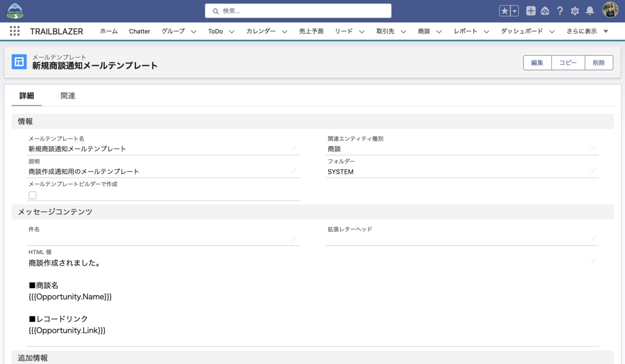Click the 商談 entity type value
This screenshot has height=364, width=625.
click(x=334, y=149)
